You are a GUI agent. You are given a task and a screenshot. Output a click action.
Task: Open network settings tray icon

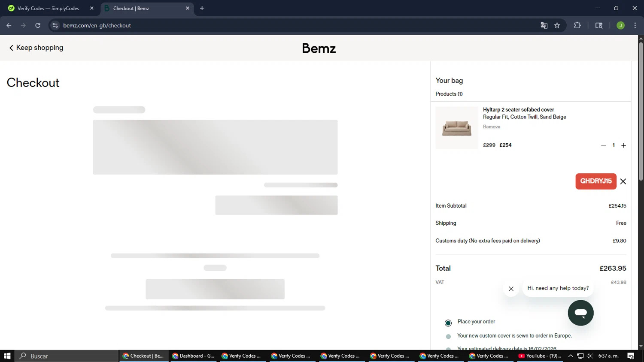(x=580, y=356)
